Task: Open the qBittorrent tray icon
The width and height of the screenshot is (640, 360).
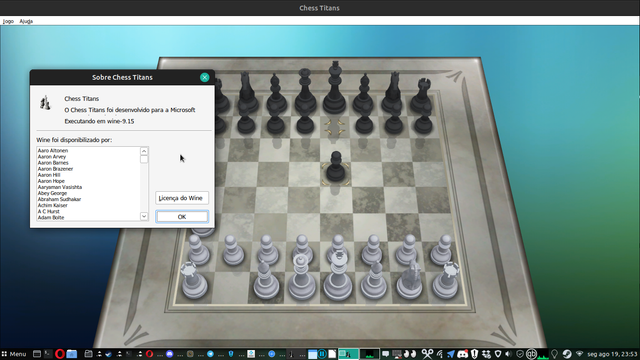Action: point(531,354)
